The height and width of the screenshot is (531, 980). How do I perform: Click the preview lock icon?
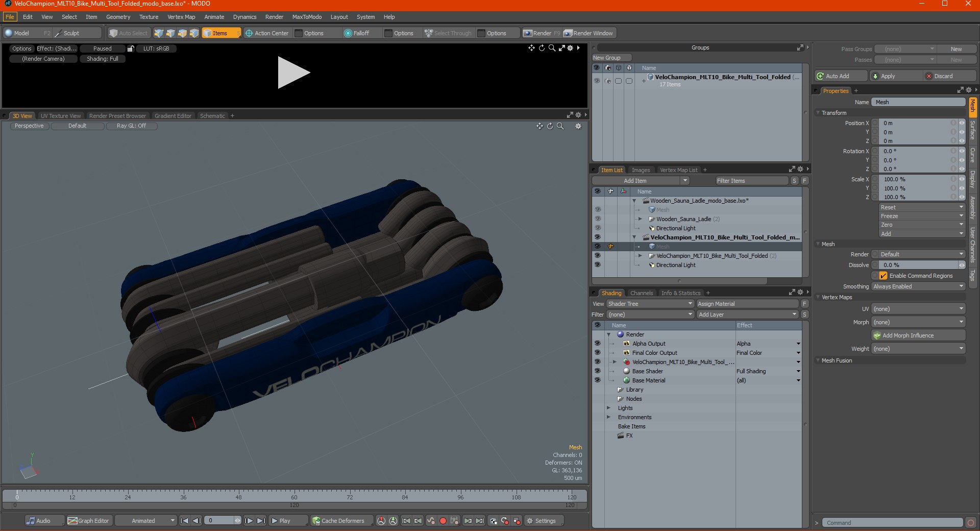coord(131,49)
